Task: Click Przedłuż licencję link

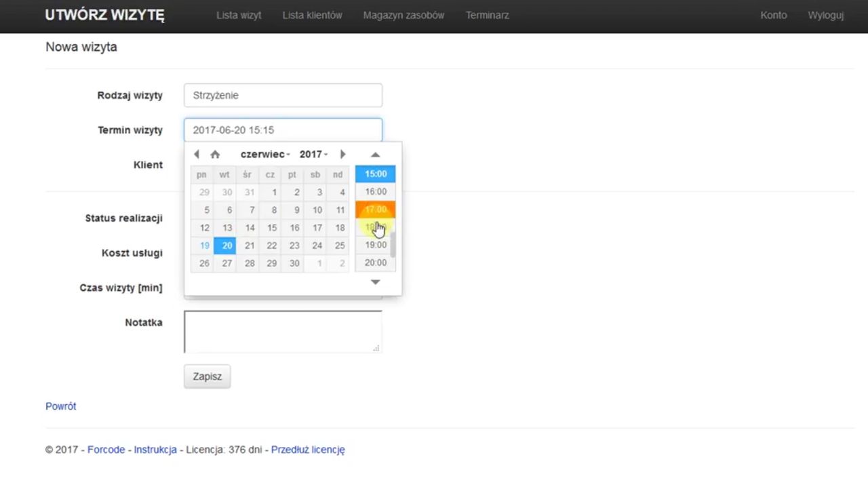Action: coord(308,450)
